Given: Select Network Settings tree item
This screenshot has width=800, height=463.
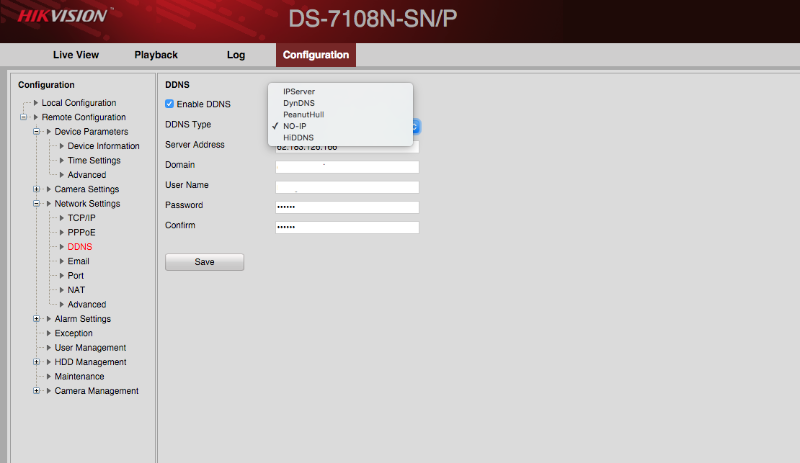Looking at the screenshot, I should 87,204.
